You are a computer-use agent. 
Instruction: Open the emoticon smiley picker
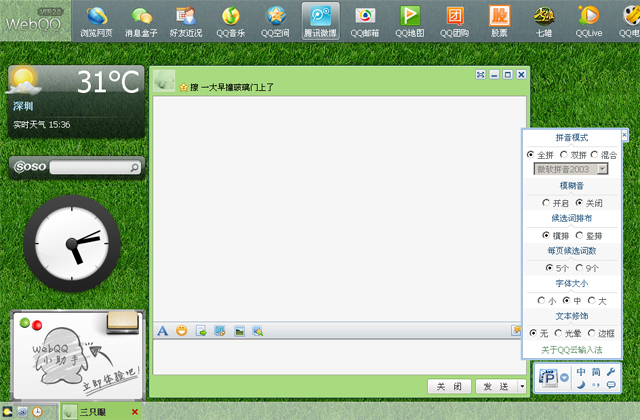tap(182, 331)
